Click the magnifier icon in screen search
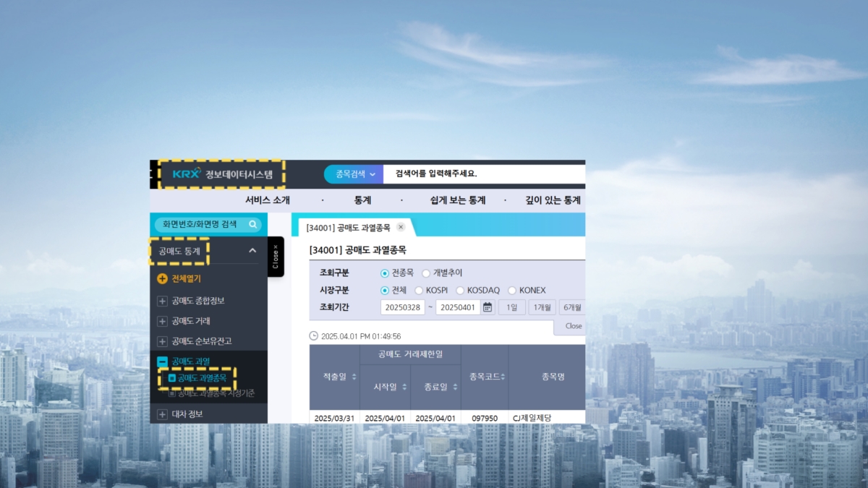Image resolution: width=868 pixels, height=488 pixels. click(252, 225)
